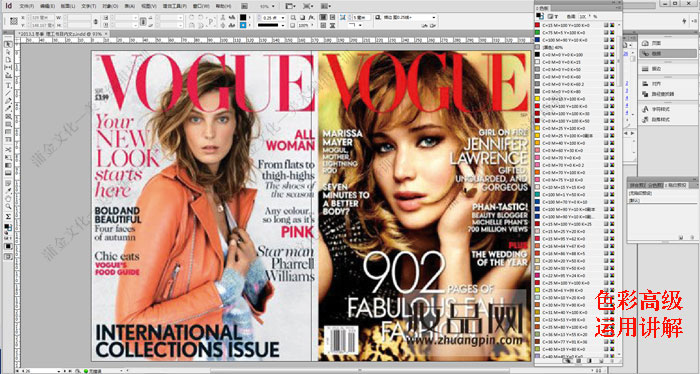Toggle formatting affects text in Swatches panel
Screen dimensions: 700x374
pos(556,17)
